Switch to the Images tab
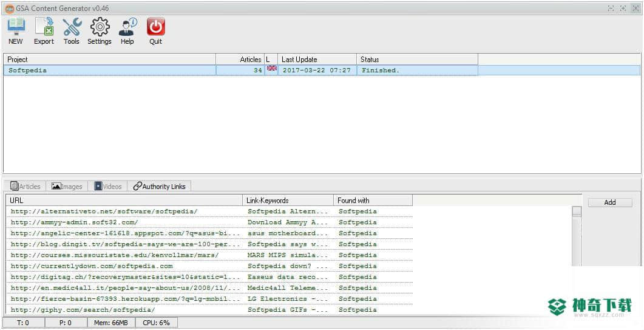The width and height of the screenshot is (644, 330). (67, 187)
